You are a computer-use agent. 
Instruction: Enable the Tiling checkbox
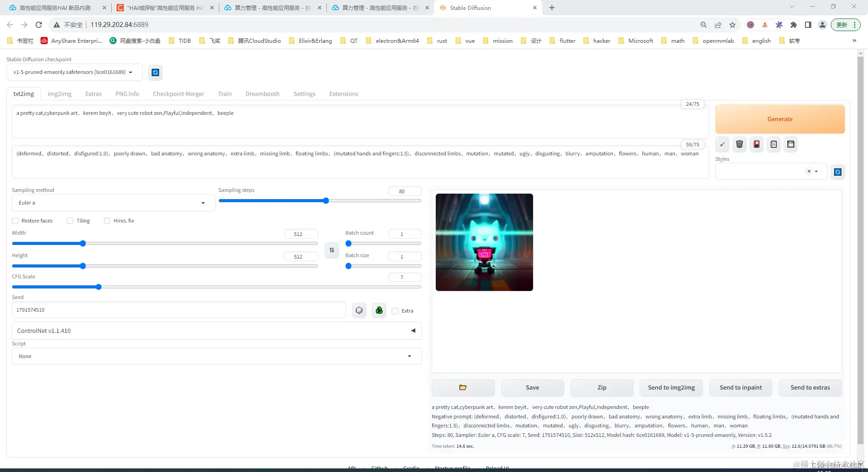click(x=70, y=221)
